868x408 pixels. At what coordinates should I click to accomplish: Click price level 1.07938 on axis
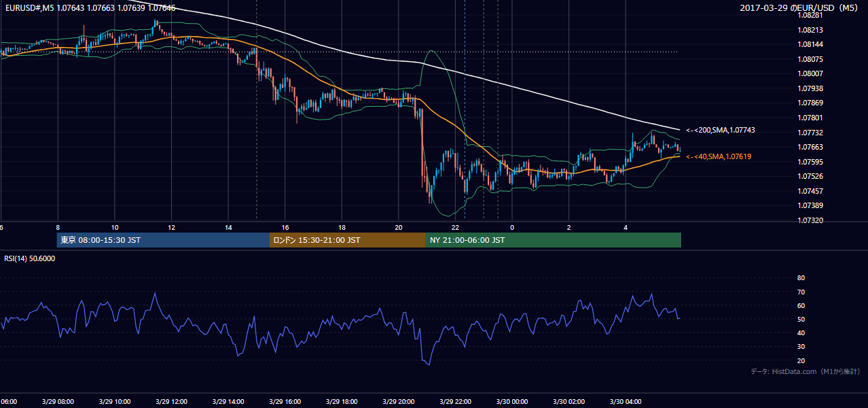point(810,88)
